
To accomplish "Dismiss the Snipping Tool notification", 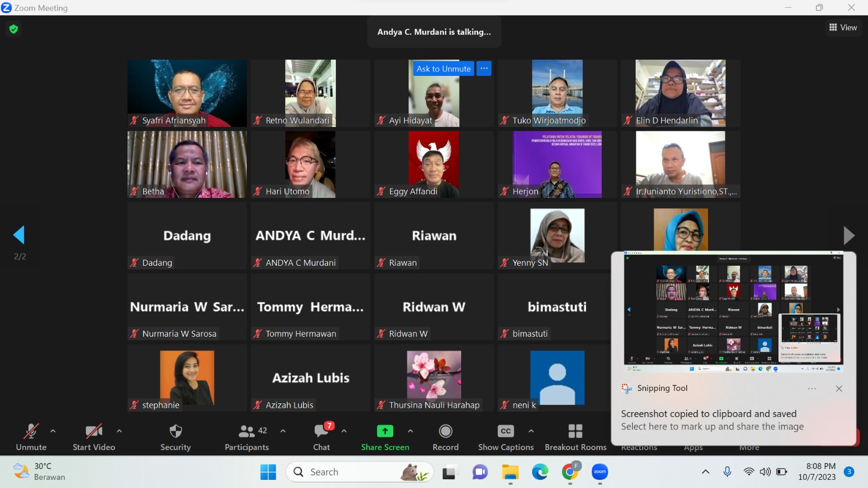I will coord(839,389).
